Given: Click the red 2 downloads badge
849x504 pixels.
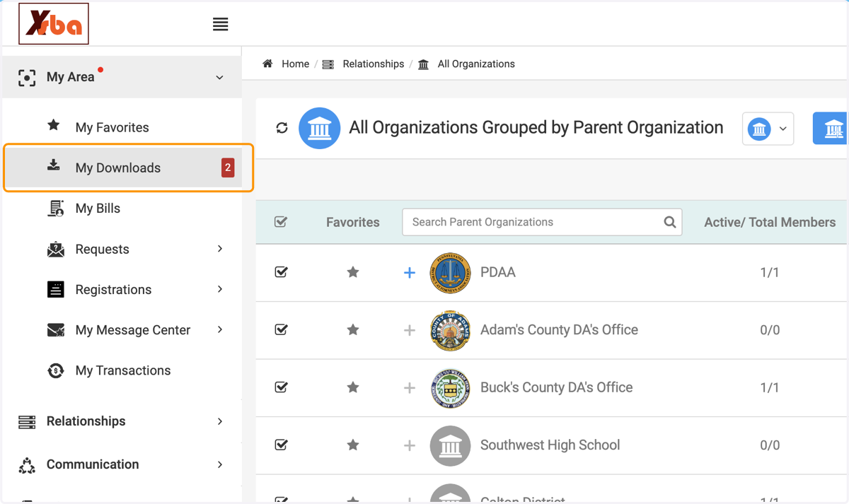Looking at the screenshot, I should (228, 168).
